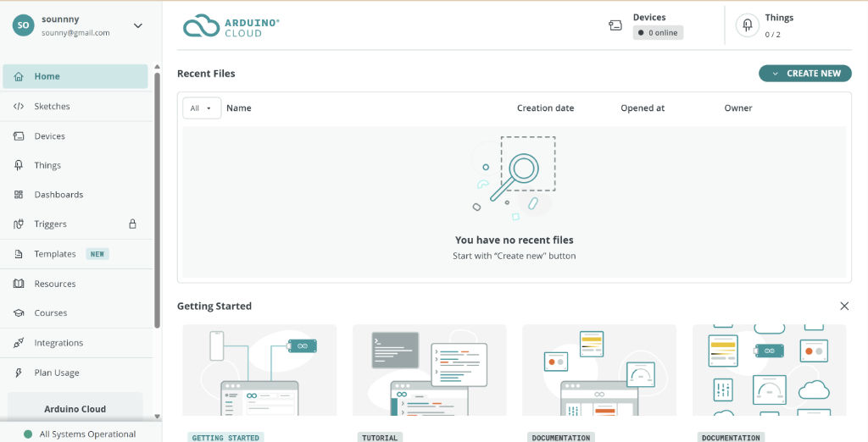The height and width of the screenshot is (442, 868).
Task: Open Integrations in the sidebar
Action: 77,343
